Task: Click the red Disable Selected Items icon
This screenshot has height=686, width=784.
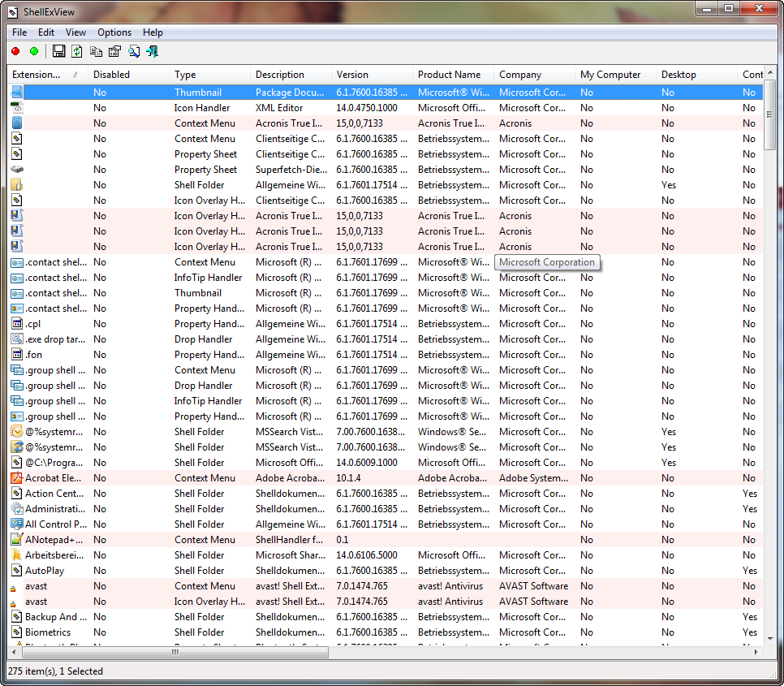Action: [15, 51]
